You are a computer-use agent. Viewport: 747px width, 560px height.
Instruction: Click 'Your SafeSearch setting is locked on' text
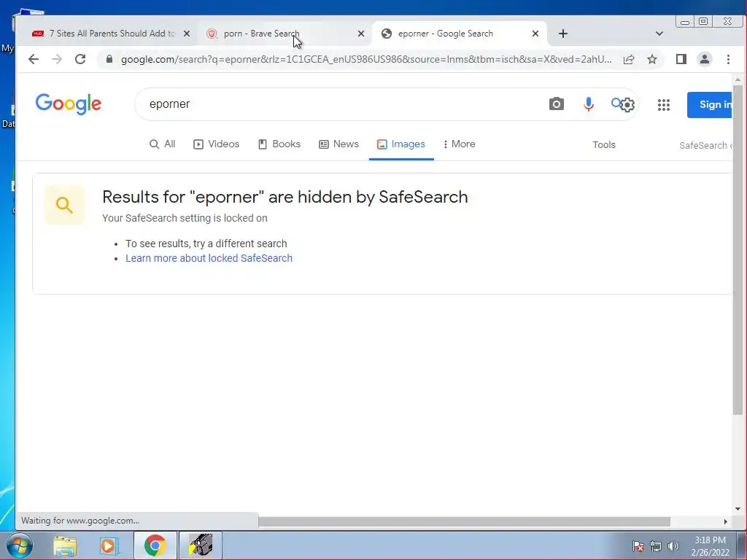point(185,218)
